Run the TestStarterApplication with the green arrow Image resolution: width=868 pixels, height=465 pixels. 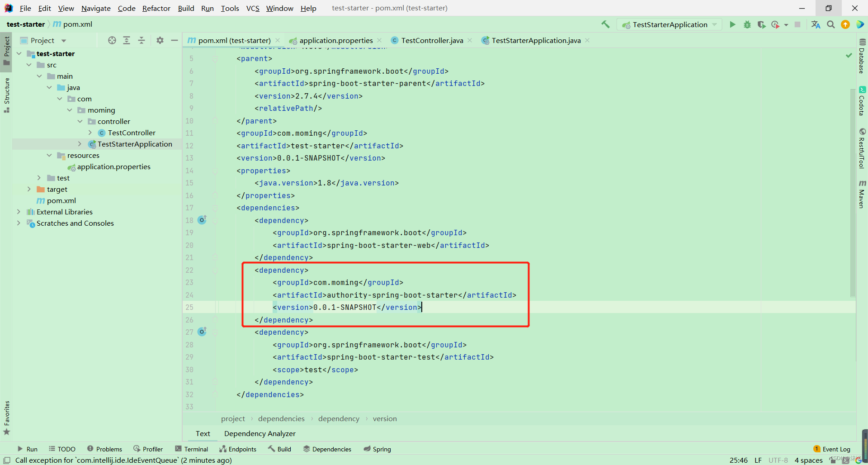click(732, 24)
